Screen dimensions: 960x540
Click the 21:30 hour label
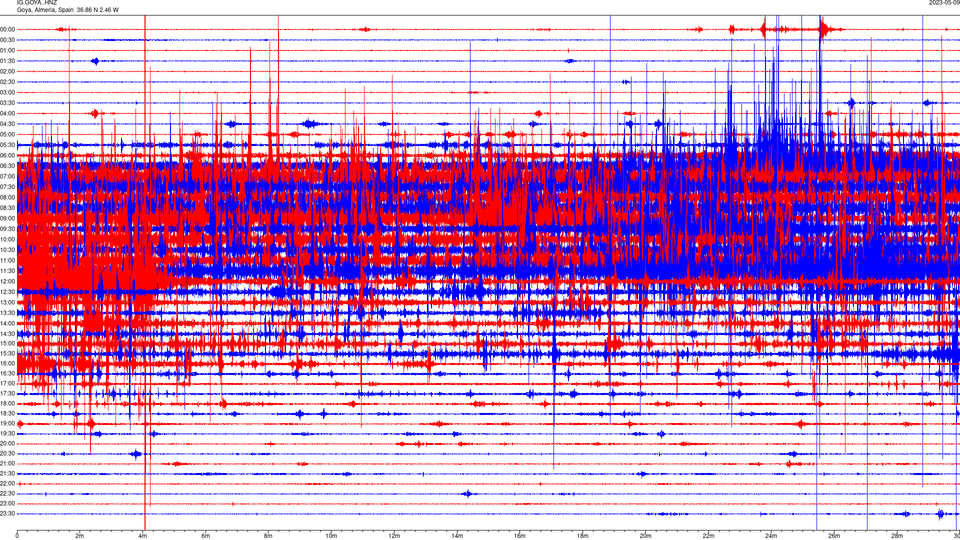[x=8, y=473]
